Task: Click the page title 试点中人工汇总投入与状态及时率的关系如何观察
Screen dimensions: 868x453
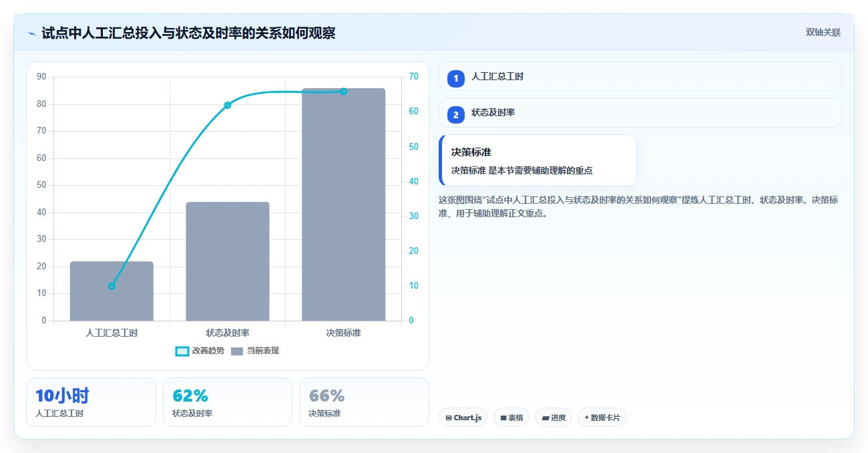Action: tap(188, 33)
